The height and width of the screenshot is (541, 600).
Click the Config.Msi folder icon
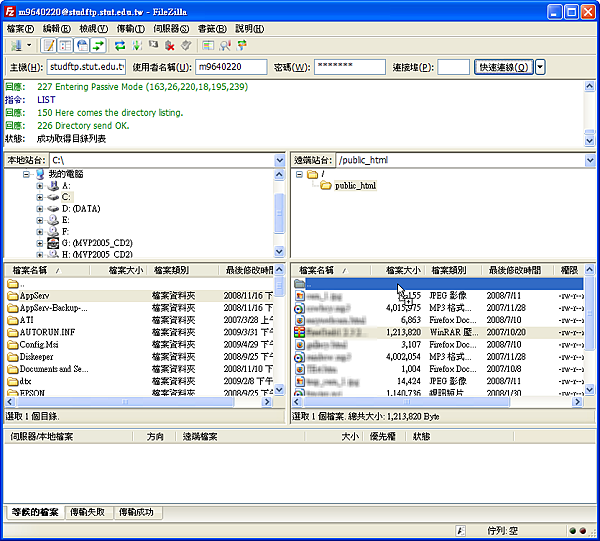pyautogui.click(x=13, y=345)
